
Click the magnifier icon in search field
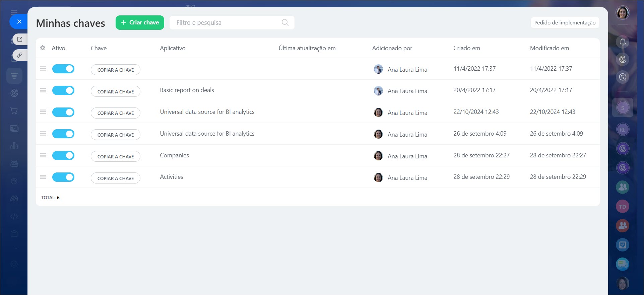(x=285, y=22)
